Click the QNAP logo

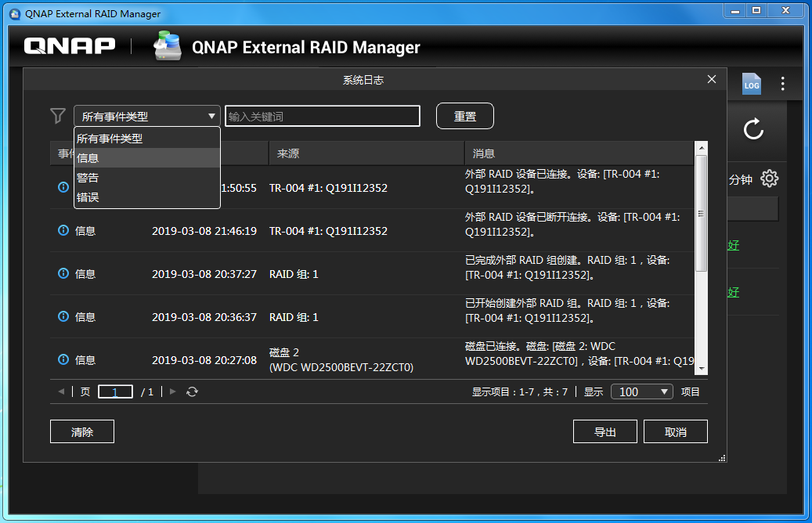70,46
